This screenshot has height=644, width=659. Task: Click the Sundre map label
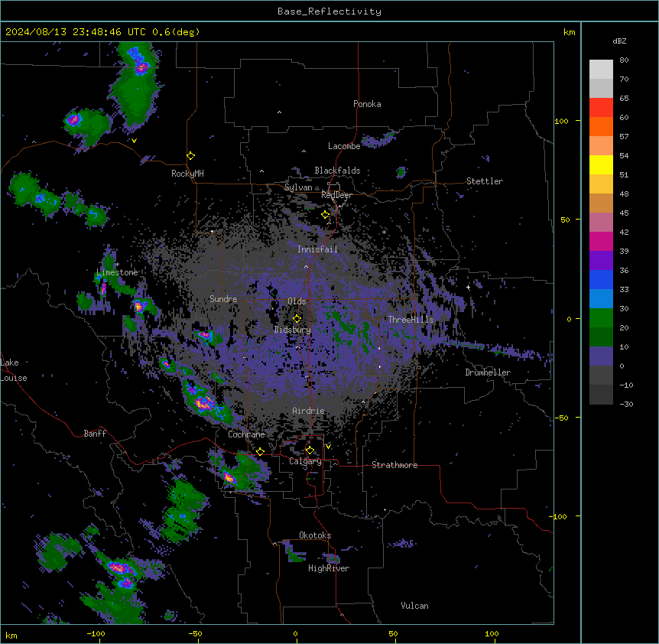pyautogui.click(x=223, y=299)
